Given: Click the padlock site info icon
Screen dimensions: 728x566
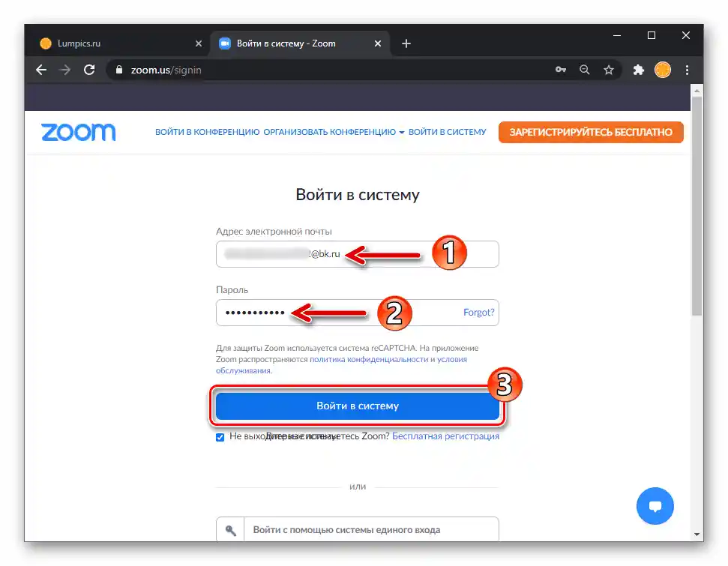Looking at the screenshot, I should pos(119,70).
